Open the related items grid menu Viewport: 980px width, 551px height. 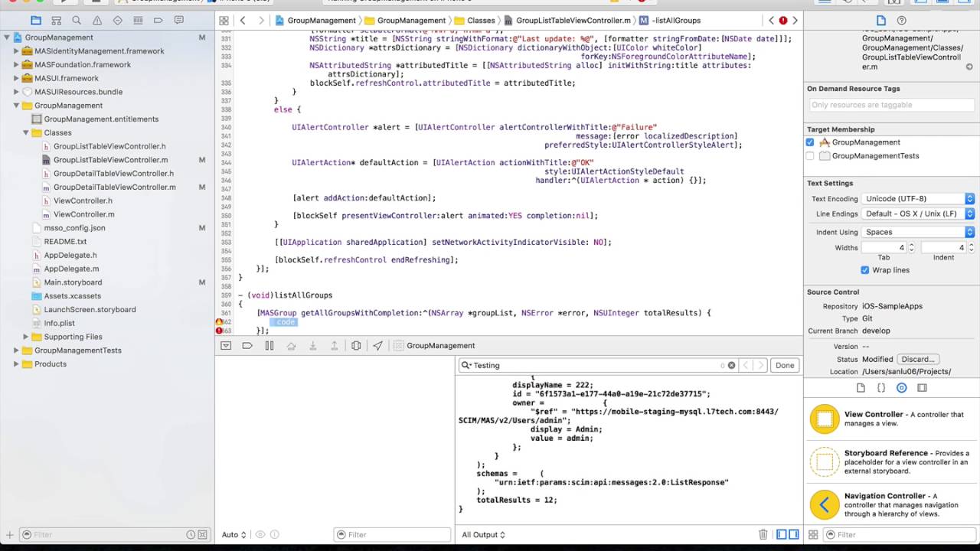tap(224, 21)
